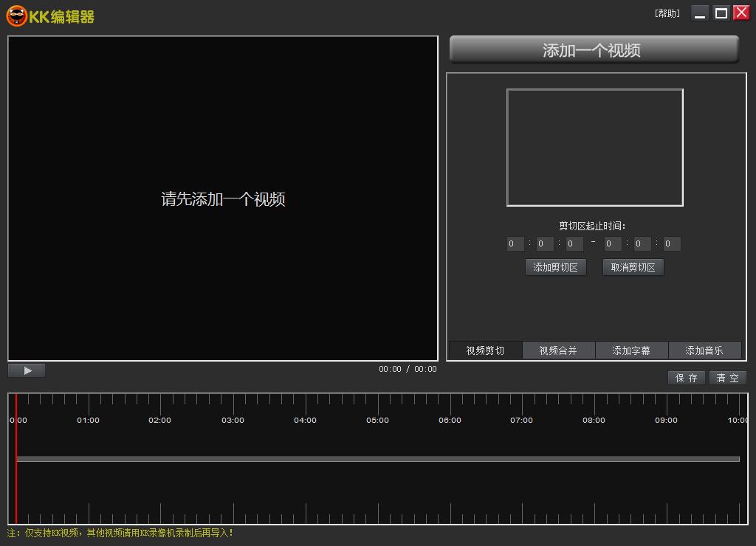
Task: Open the 添加字幕 tab
Action: coord(631,350)
